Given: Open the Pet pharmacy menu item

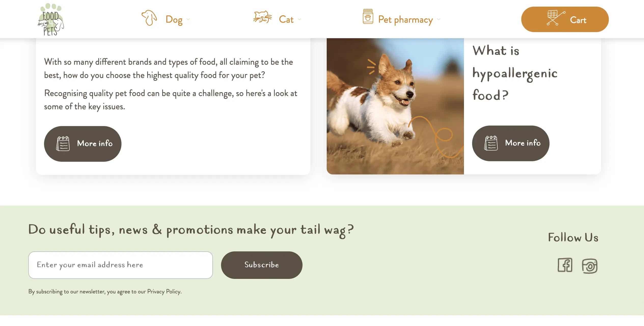Looking at the screenshot, I should [405, 20].
